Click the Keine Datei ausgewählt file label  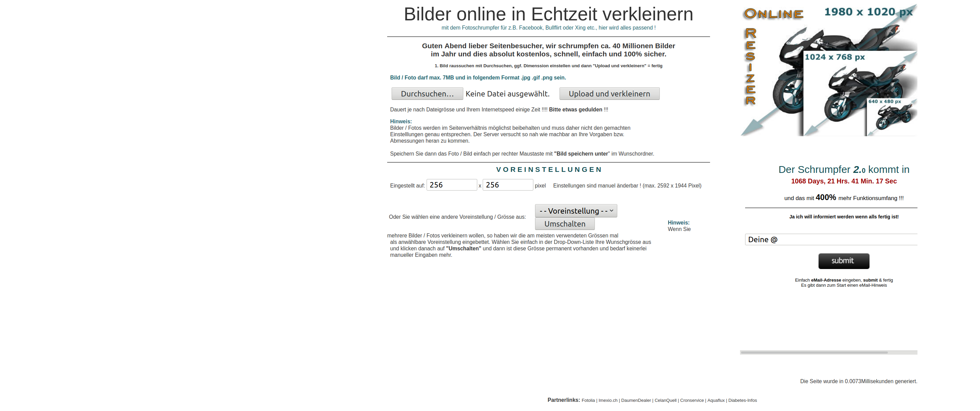click(x=508, y=93)
